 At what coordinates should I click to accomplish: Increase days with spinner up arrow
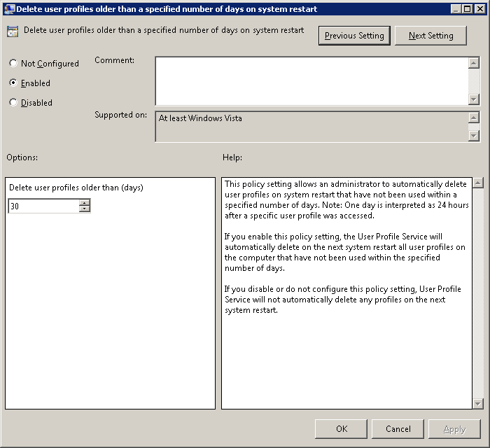click(85, 203)
